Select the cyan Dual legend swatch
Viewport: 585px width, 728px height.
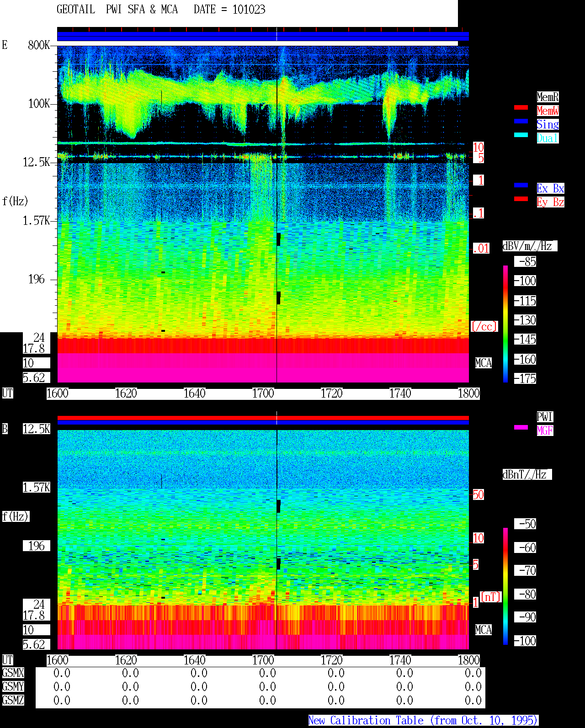(521, 135)
